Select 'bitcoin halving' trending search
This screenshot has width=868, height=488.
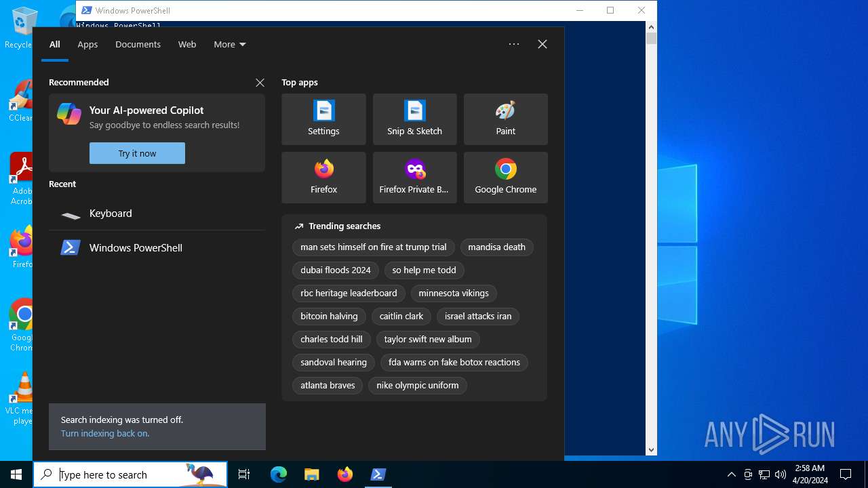[329, 317]
